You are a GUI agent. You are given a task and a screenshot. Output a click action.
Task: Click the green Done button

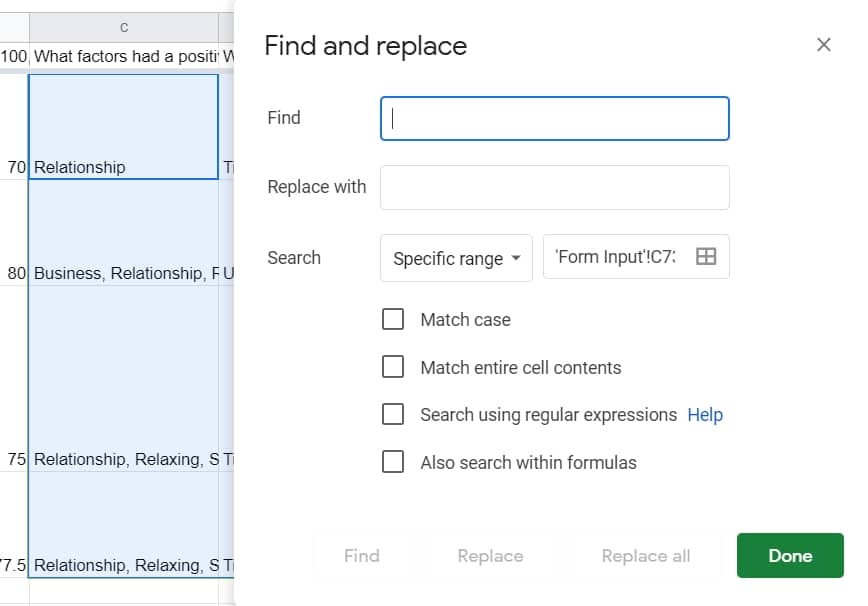tap(790, 556)
